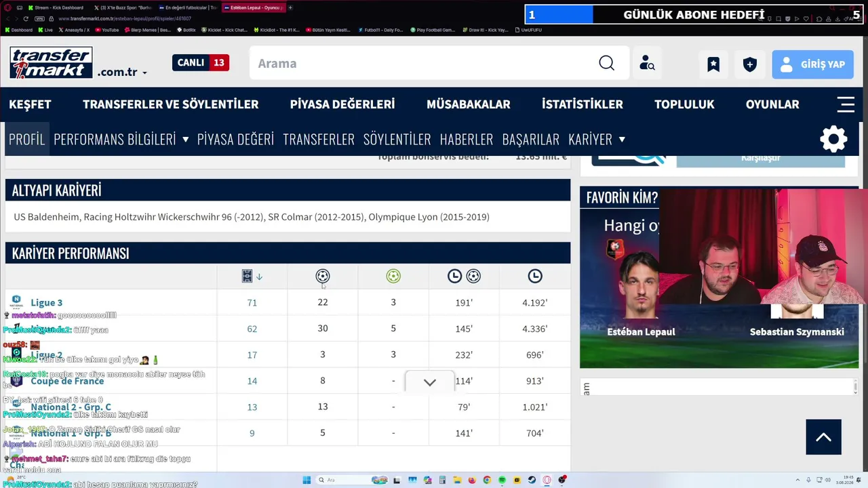The height and width of the screenshot is (488, 868).
Task: Open the PİYASA DEĞERLERİ menu
Action: coord(342,104)
